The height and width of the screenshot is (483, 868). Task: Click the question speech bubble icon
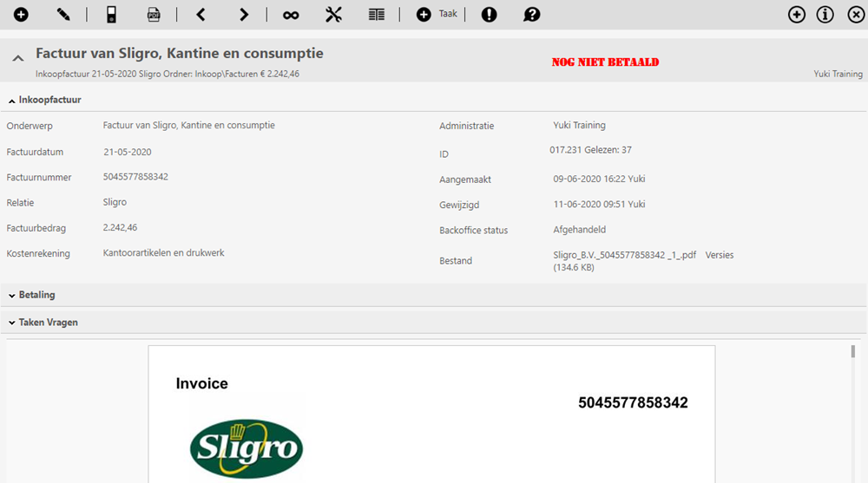pyautogui.click(x=532, y=14)
